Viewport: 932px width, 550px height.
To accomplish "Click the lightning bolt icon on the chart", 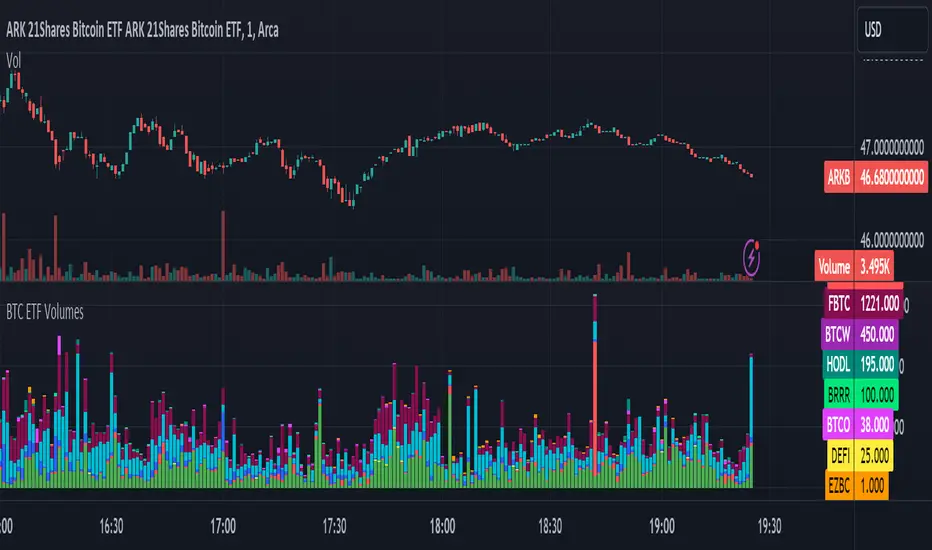I will [x=754, y=257].
